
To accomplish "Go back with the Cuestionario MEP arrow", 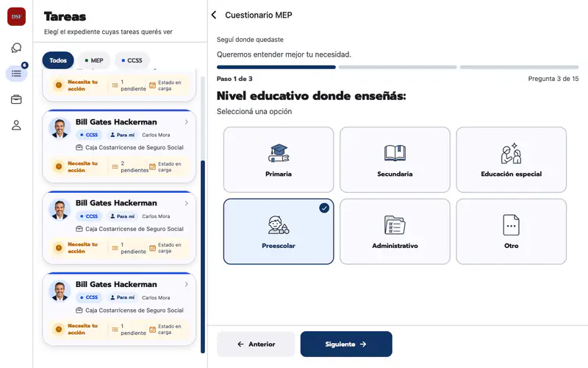I will pyautogui.click(x=214, y=15).
